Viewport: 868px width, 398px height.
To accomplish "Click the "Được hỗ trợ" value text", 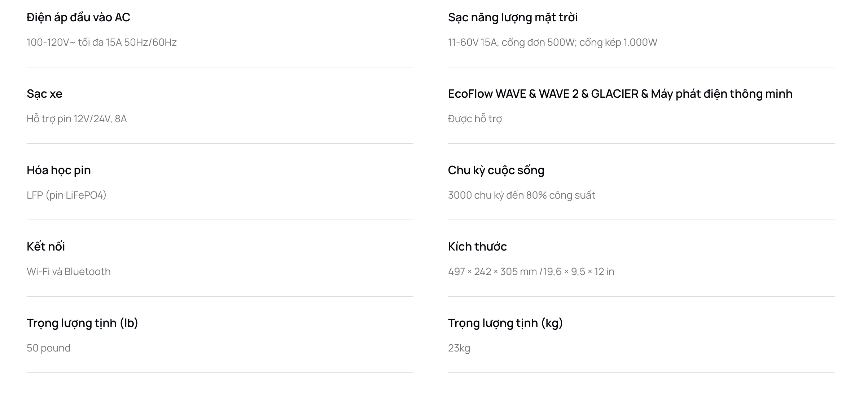I will click(475, 119).
